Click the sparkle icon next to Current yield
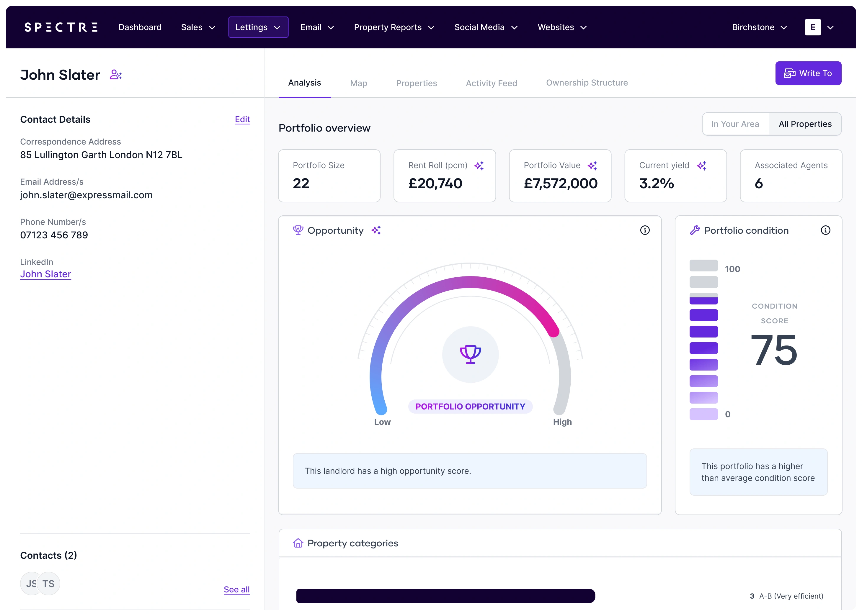 click(701, 166)
